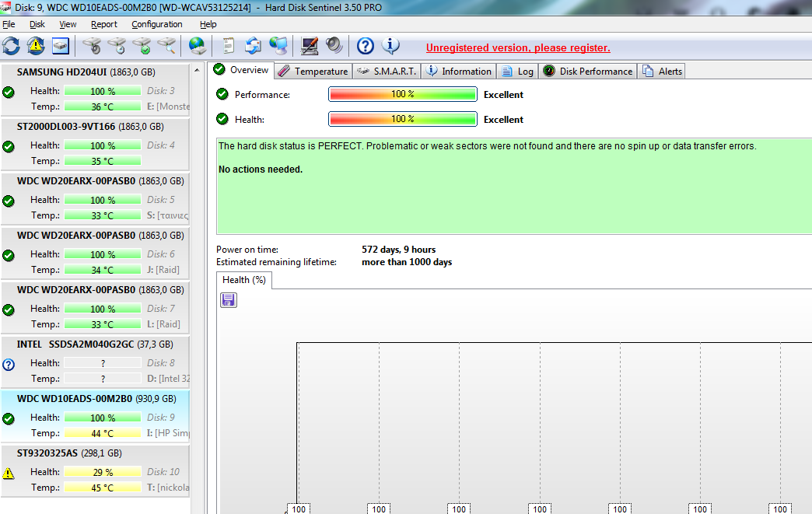
Task: Click the globe with monitor network icon
Action: (x=278, y=46)
